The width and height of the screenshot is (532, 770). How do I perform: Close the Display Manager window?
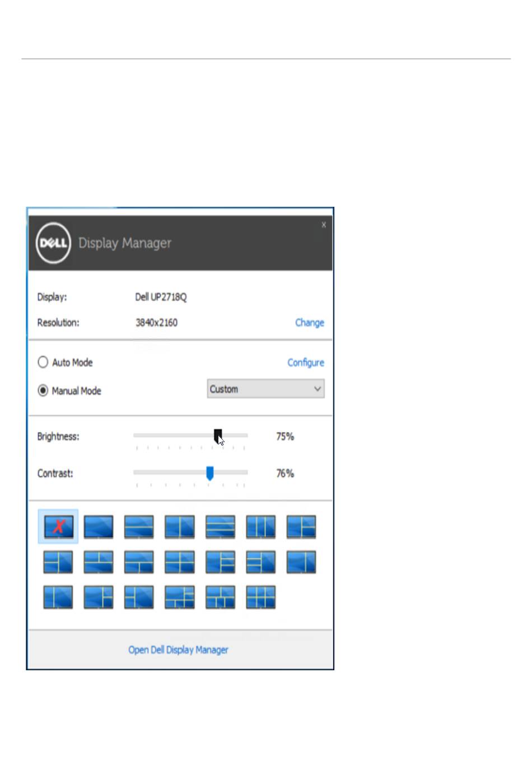click(324, 225)
